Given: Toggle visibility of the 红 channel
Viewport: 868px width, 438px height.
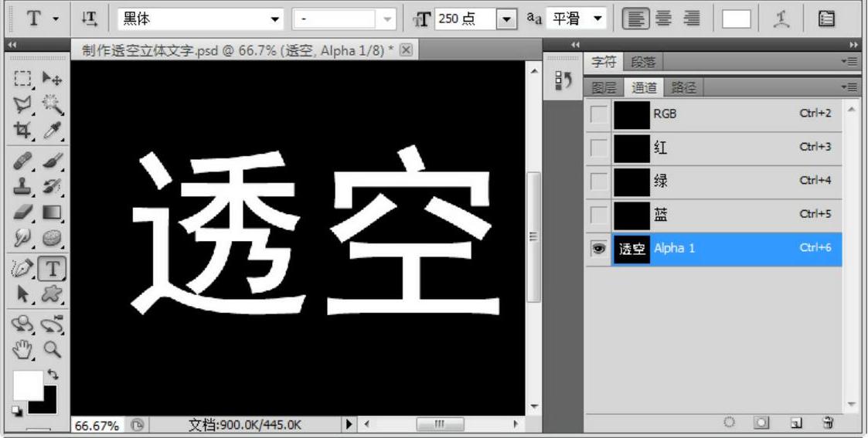Looking at the screenshot, I should pyautogui.click(x=598, y=148).
